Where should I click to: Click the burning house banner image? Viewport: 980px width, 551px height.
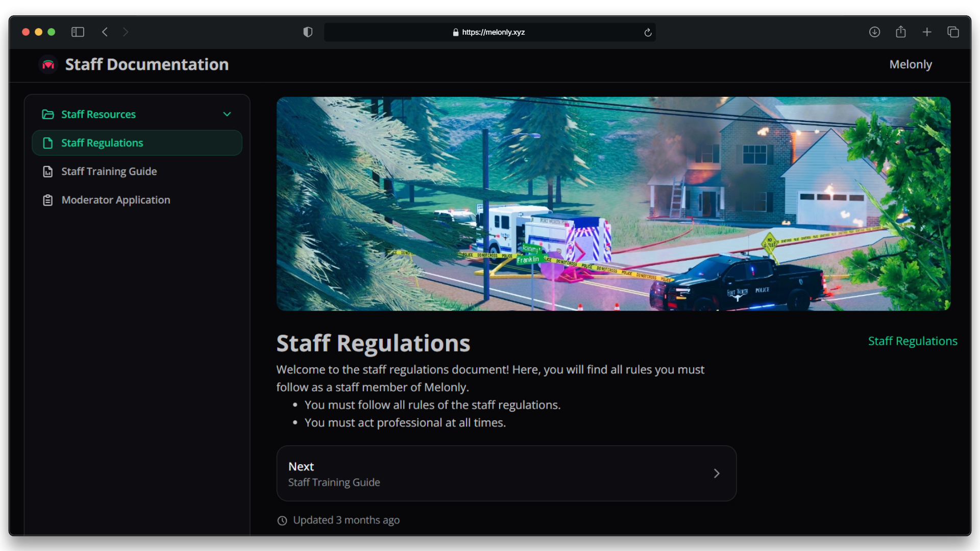[614, 204]
